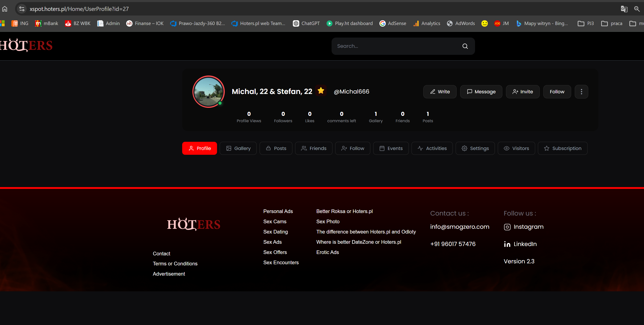Image resolution: width=644 pixels, height=325 pixels.
Task: Open the three-dot more options menu
Action: [x=581, y=92]
